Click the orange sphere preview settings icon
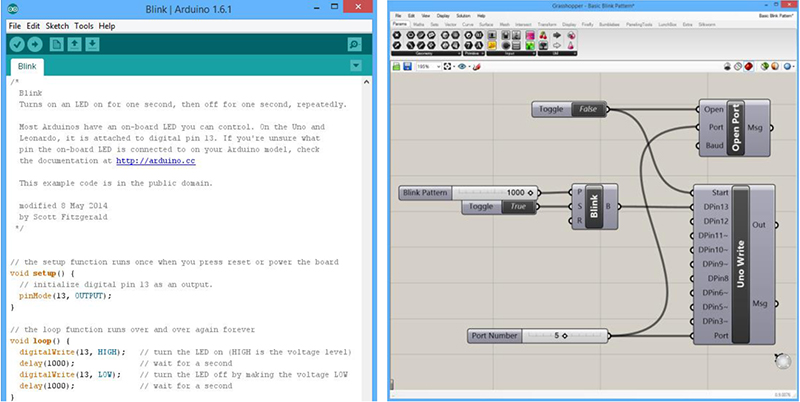The width and height of the screenshot is (800, 402). pos(775,66)
